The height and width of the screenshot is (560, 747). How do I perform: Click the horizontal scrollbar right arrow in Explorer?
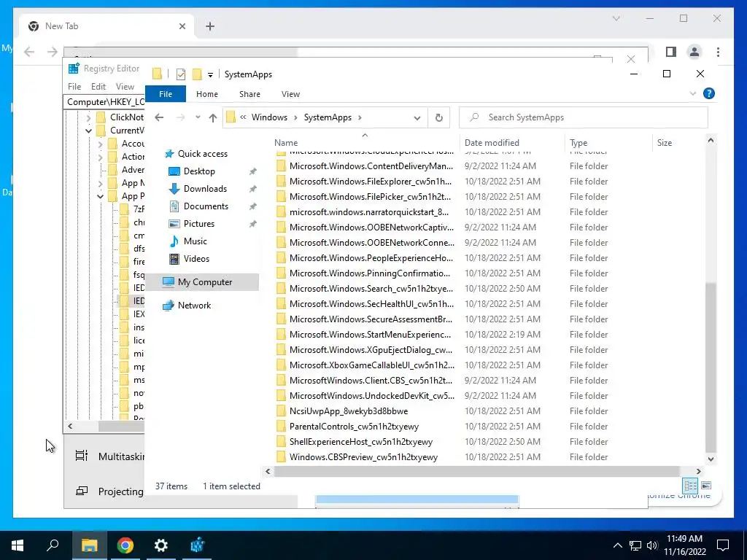[698, 472]
